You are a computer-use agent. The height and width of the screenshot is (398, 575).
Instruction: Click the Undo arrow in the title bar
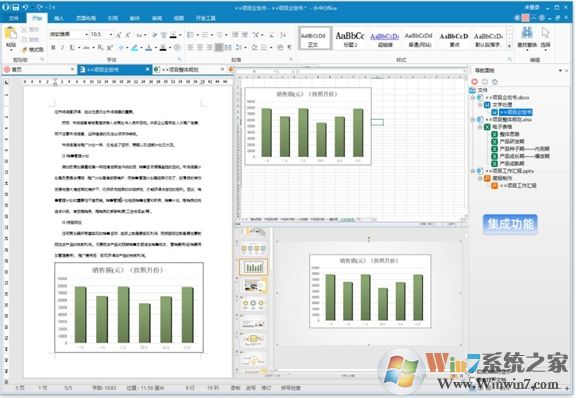(x=25, y=7)
